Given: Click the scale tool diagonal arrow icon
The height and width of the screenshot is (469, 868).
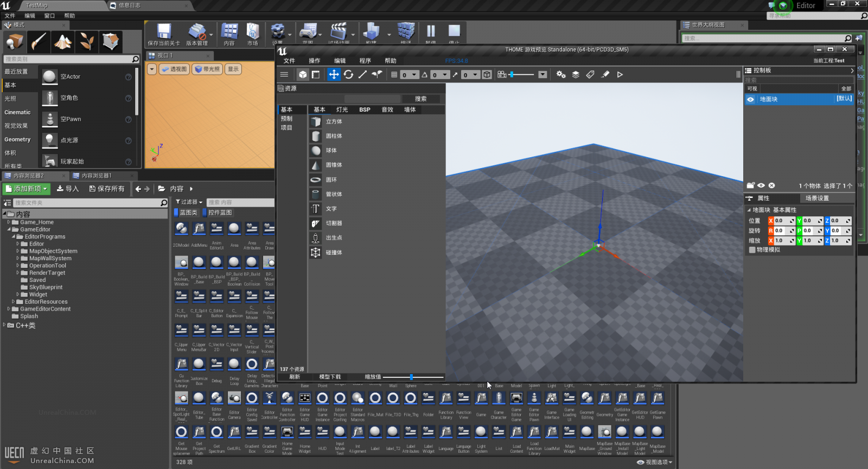Looking at the screenshot, I should pos(362,75).
